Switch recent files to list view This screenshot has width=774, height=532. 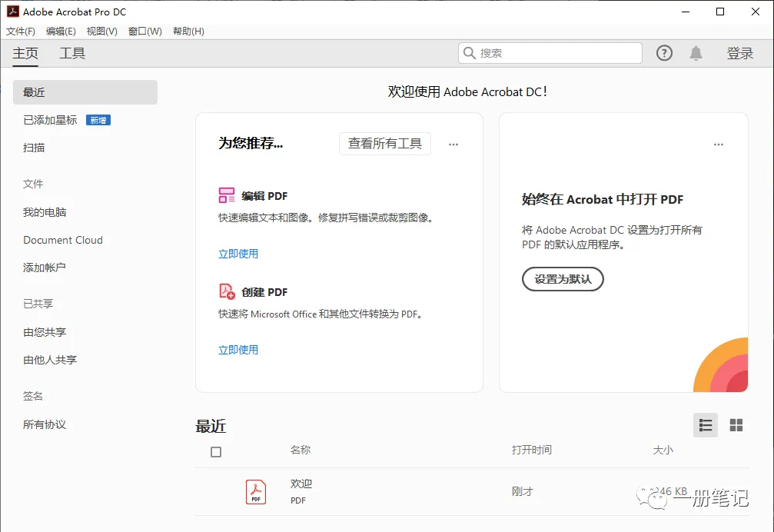tap(706, 425)
